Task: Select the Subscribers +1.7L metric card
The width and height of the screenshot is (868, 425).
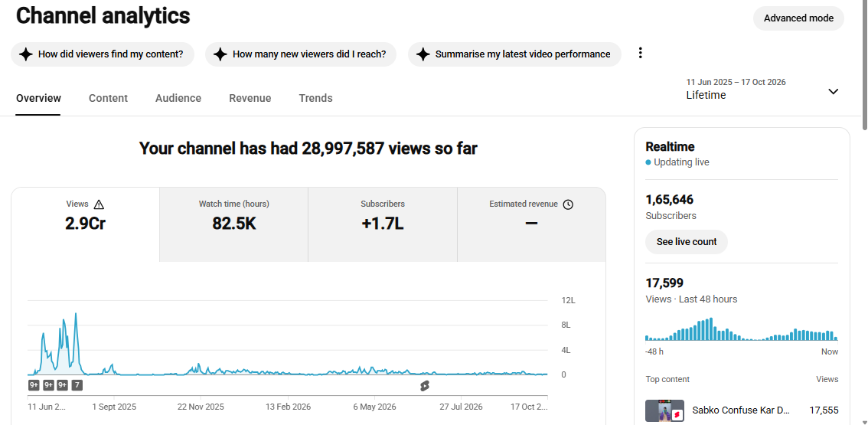Action: pos(383,224)
